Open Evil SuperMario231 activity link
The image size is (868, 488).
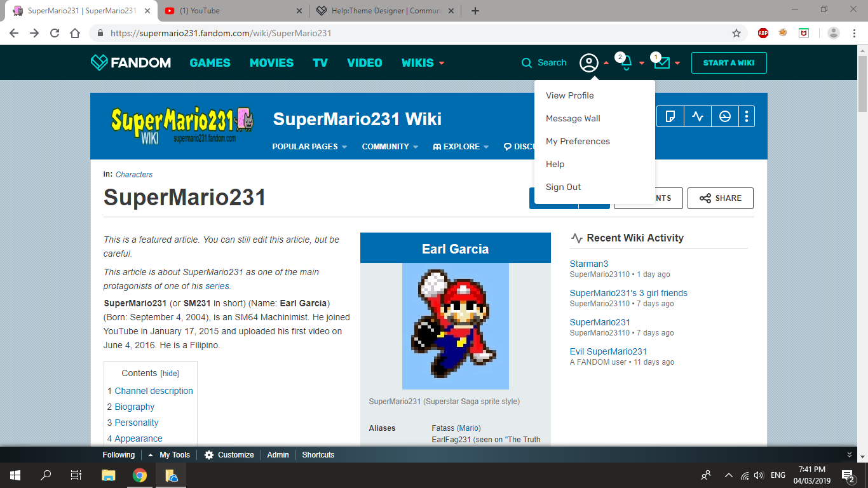click(x=608, y=351)
